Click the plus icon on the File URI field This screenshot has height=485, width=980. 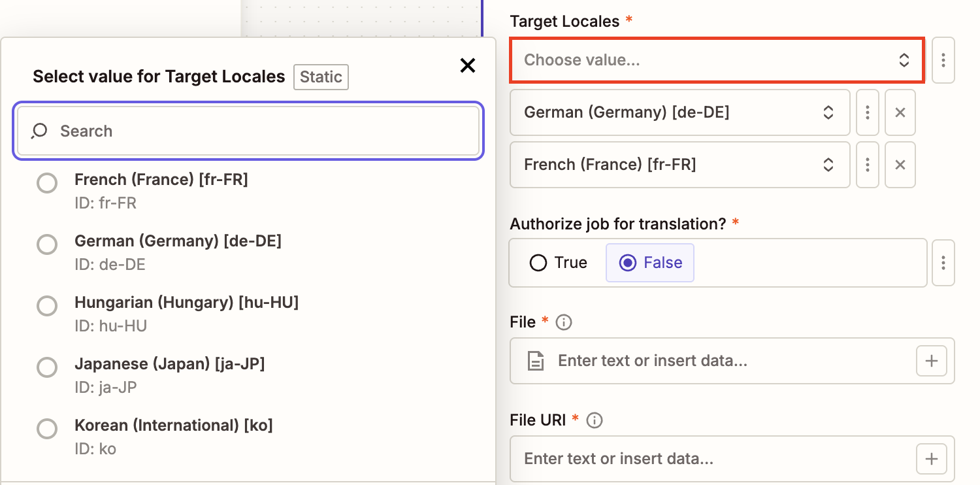[931, 458]
